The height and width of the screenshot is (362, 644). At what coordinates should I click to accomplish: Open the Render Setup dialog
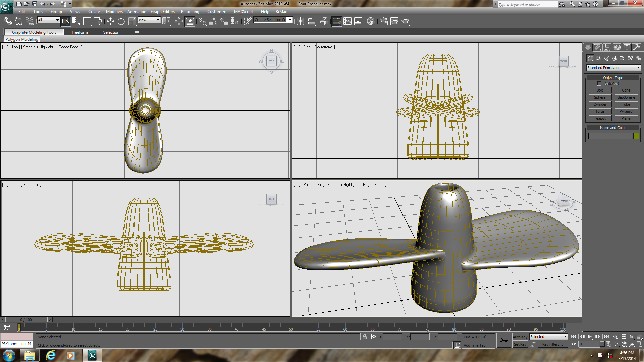click(384, 21)
